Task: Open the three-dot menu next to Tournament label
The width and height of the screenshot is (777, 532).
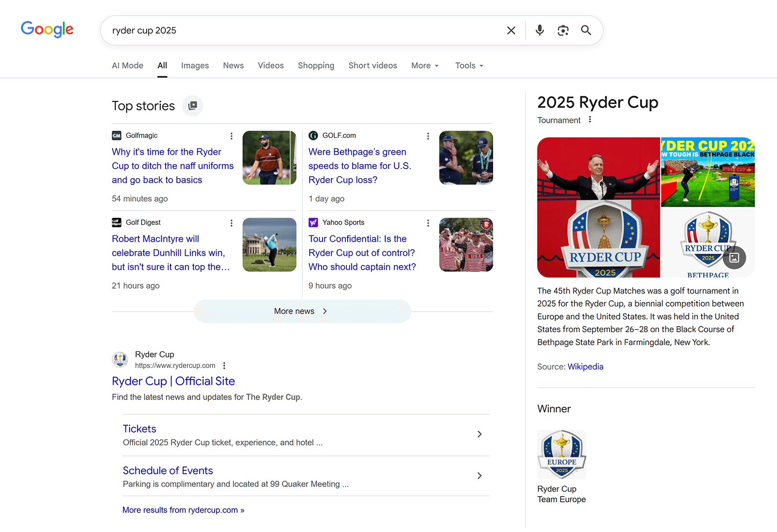Action: tap(590, 119)
